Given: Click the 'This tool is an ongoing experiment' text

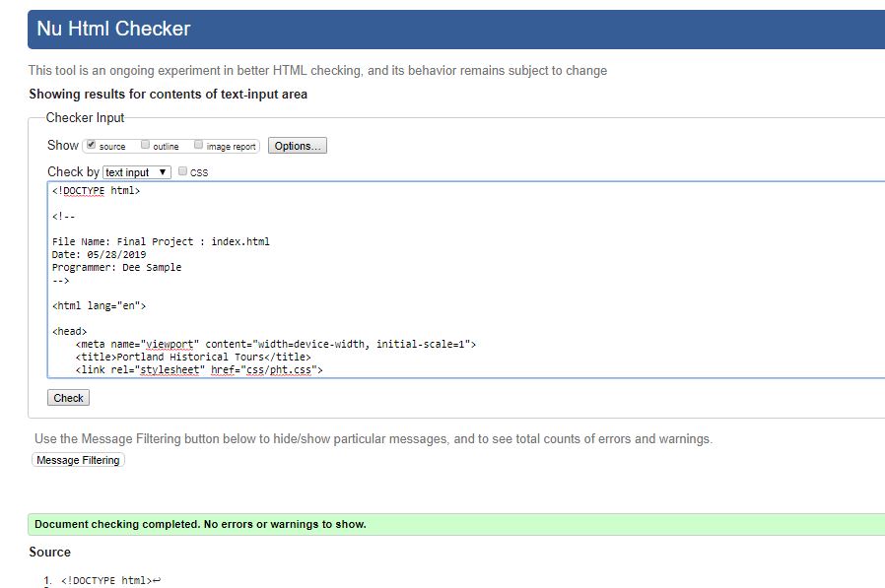Looking at the screenshot, I should [317, 71].
